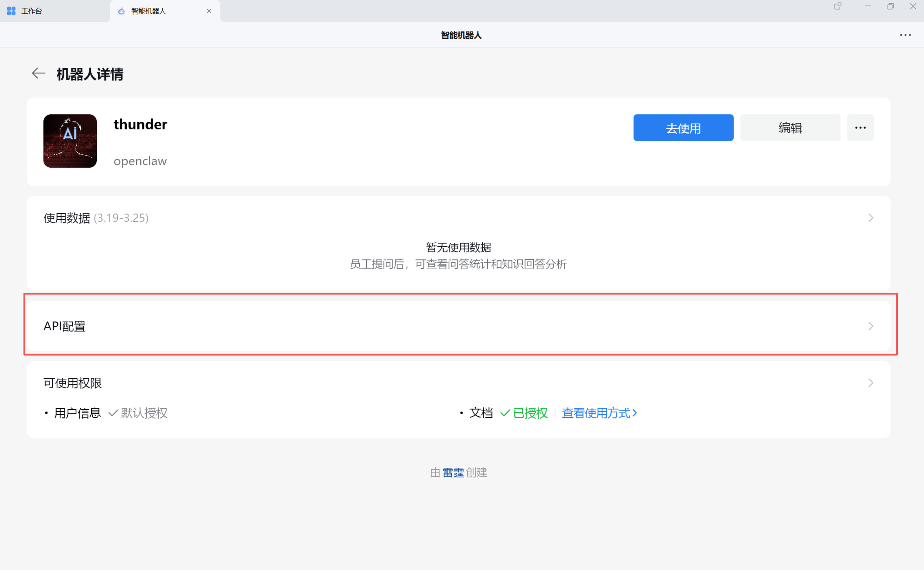Expand the 可使用权限 section chevron
The height and width of the screenshot is (570, 924).
pos(870,383)
